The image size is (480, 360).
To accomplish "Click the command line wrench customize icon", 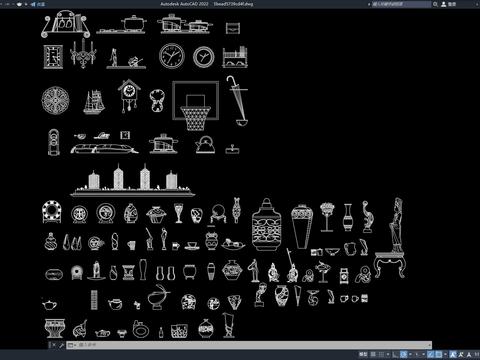I will (x=61, y=345).
